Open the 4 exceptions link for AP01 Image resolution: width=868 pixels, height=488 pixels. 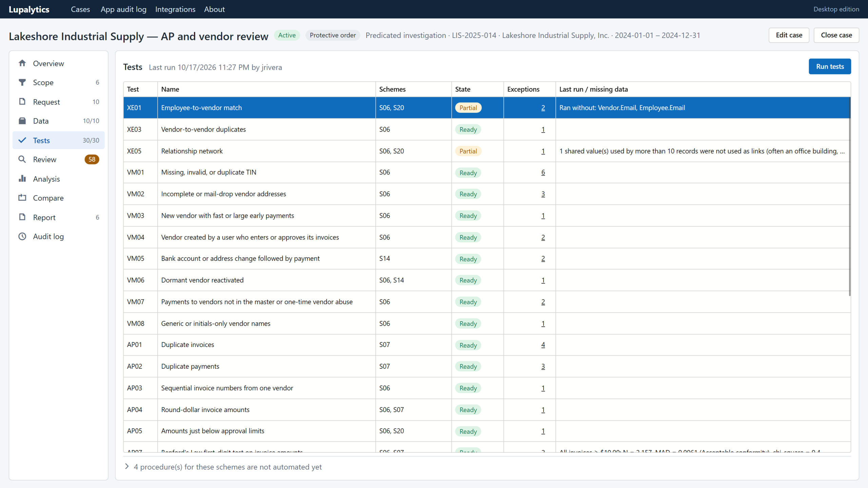pyautogui.click(x=543, y=345)
